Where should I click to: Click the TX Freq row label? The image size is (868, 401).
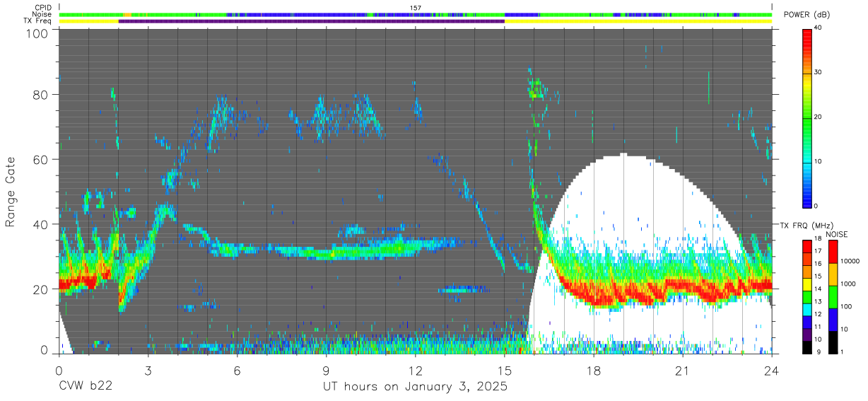coord(38,21)
